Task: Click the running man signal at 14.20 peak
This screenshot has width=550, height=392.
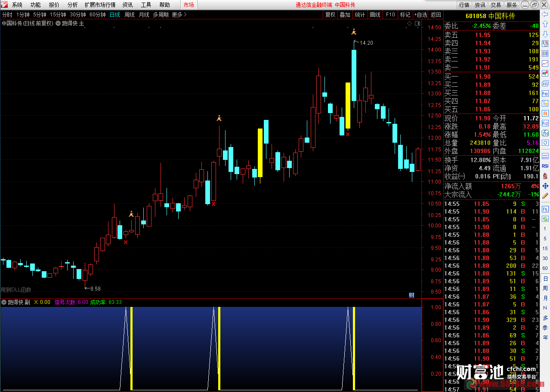Action: coord(354,31)
